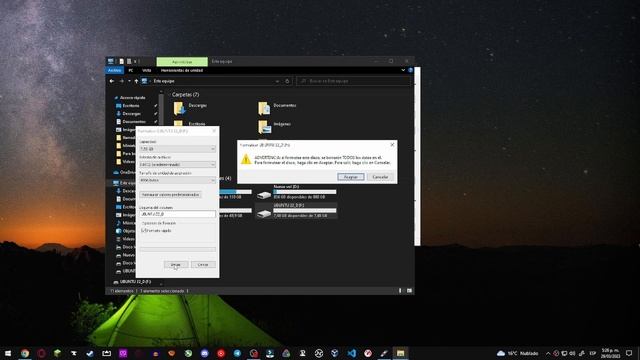Expand the address bar history dropdown
Viewport: 640px width, 360px height.
(x=277, y=81)
